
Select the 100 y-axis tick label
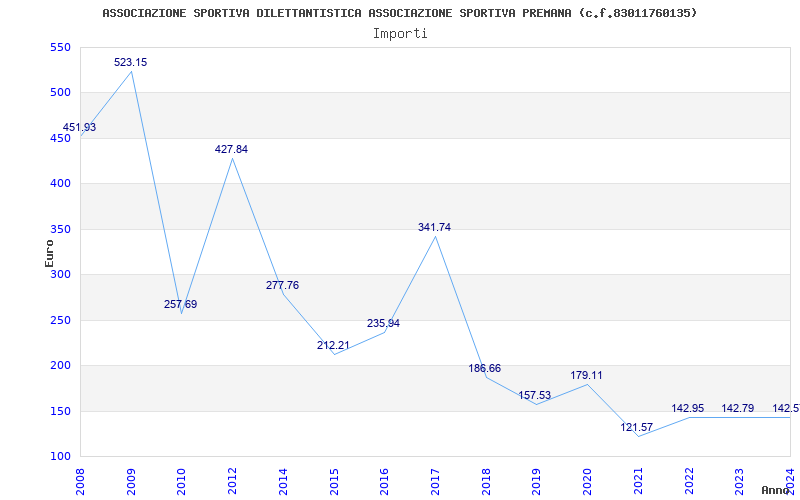[x=60, y=456]
